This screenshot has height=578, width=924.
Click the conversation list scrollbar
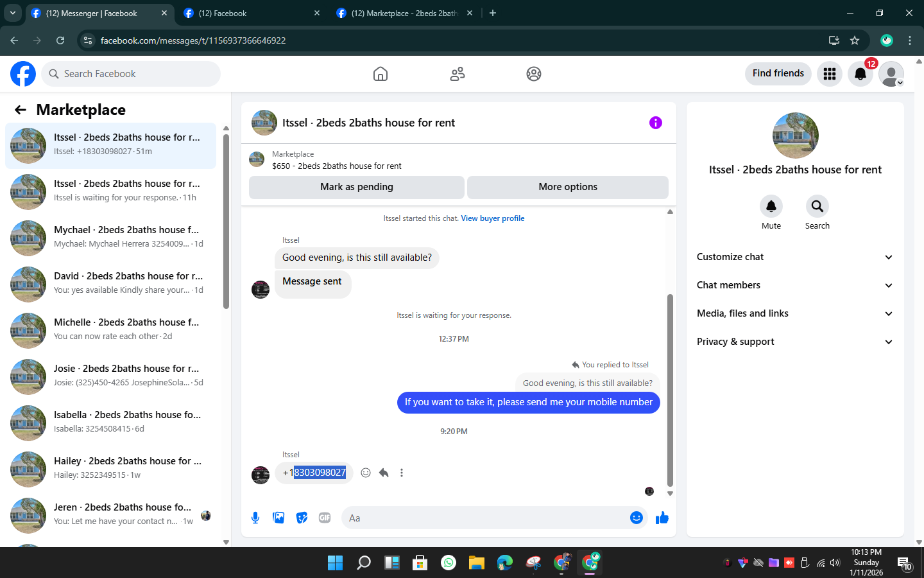click(226, 222)
